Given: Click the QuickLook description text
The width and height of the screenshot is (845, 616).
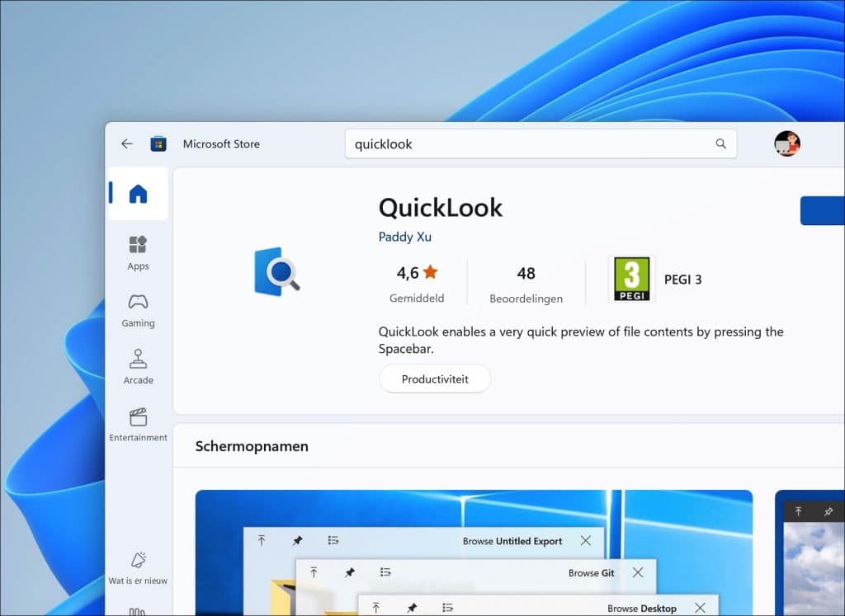Looking at the screenshot, I should tap(581, 340).
